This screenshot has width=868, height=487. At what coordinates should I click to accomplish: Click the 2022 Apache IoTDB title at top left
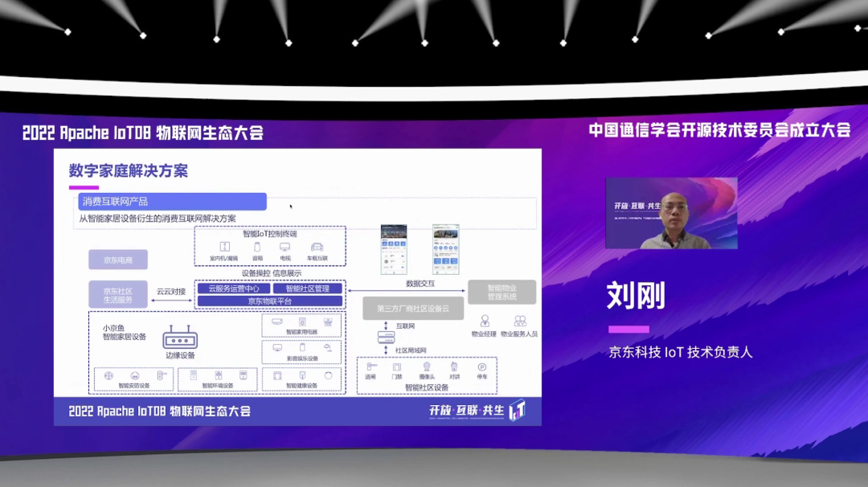pyautogui.click(x=143, y=133)
